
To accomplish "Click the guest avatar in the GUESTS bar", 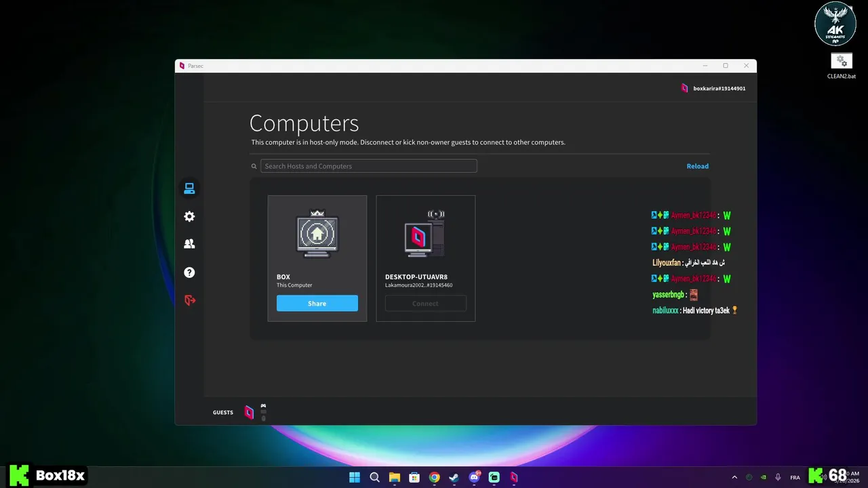I will [x=249, y=412].
